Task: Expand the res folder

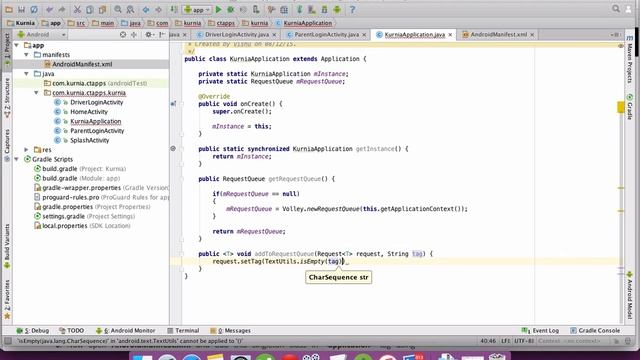Action: click(27, 150)
